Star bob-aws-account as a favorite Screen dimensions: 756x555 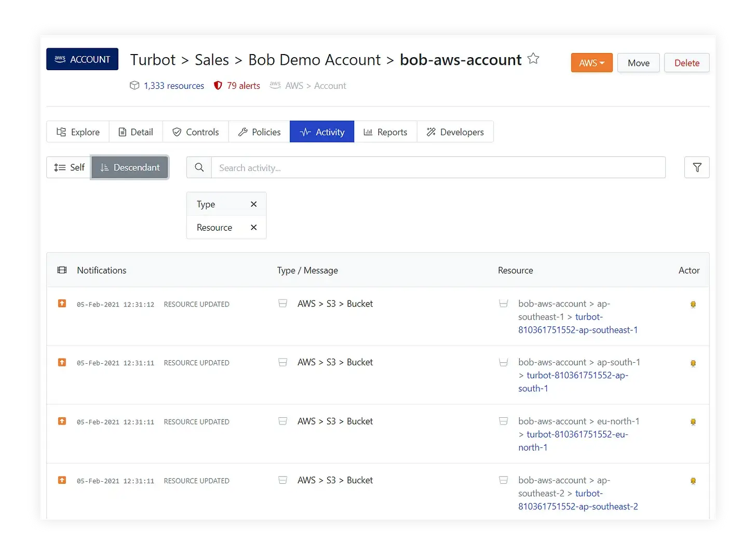533,59
